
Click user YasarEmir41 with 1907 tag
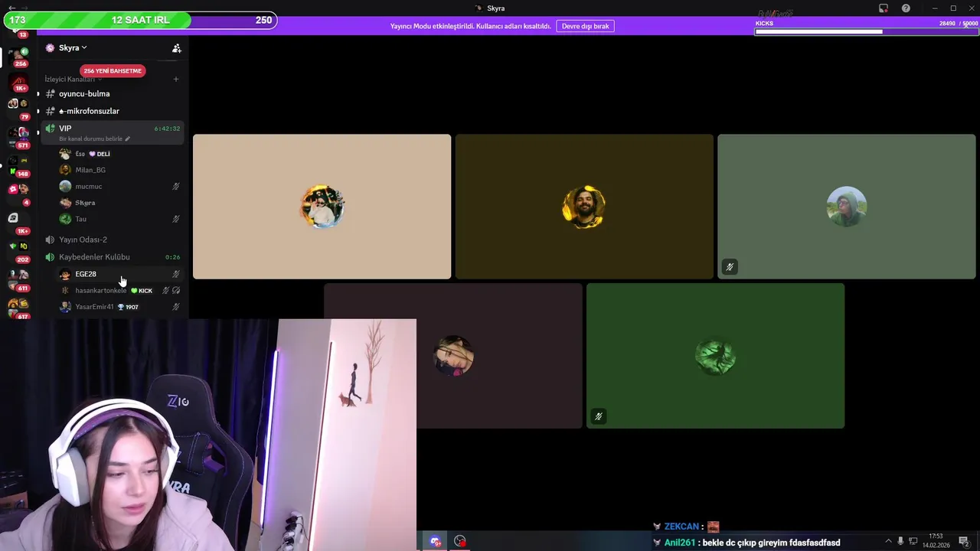tap(119, 307)
